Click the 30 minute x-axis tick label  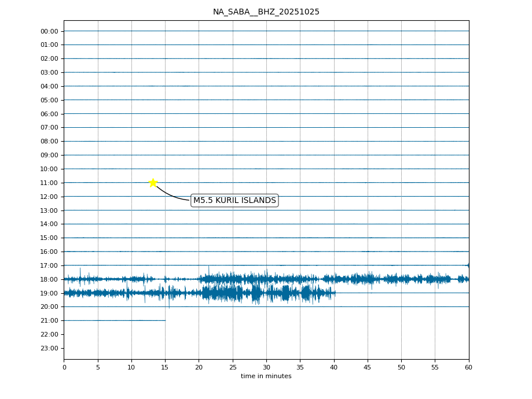(x=266, y=367)
